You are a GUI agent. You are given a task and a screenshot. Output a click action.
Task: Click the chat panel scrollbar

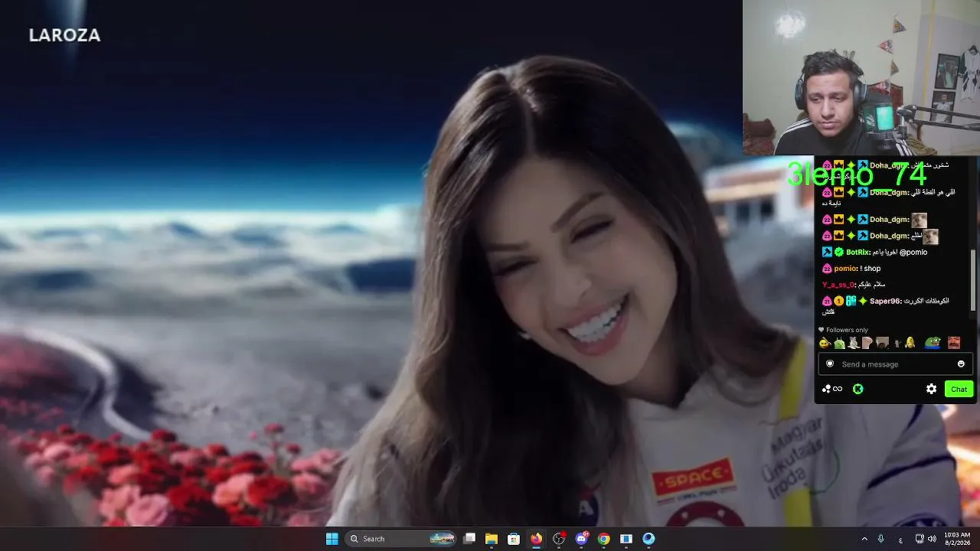coord(974,280)
